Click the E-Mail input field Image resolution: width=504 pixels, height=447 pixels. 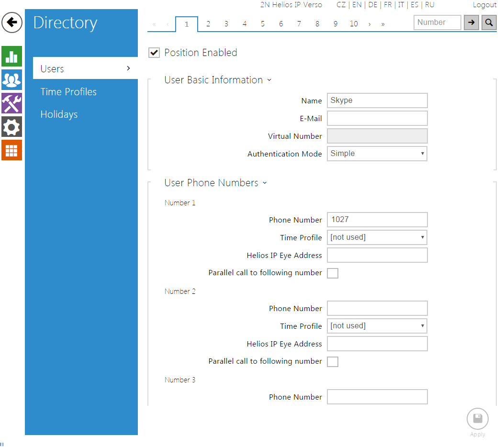(377, 118)
